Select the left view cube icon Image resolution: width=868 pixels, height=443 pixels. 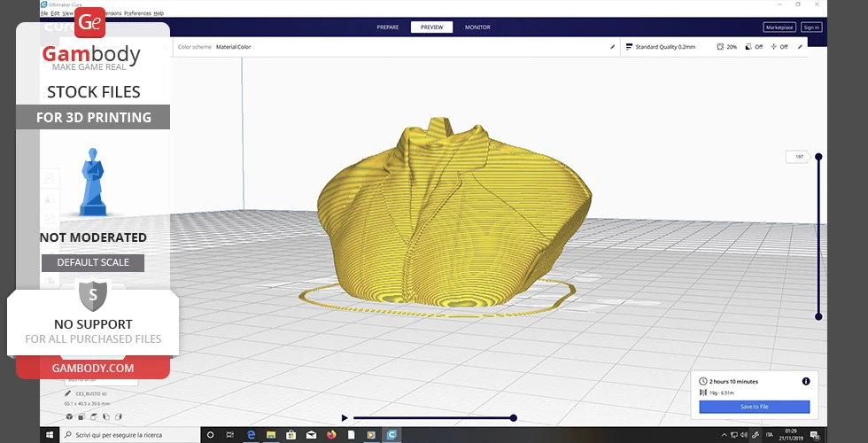point(105,416)
